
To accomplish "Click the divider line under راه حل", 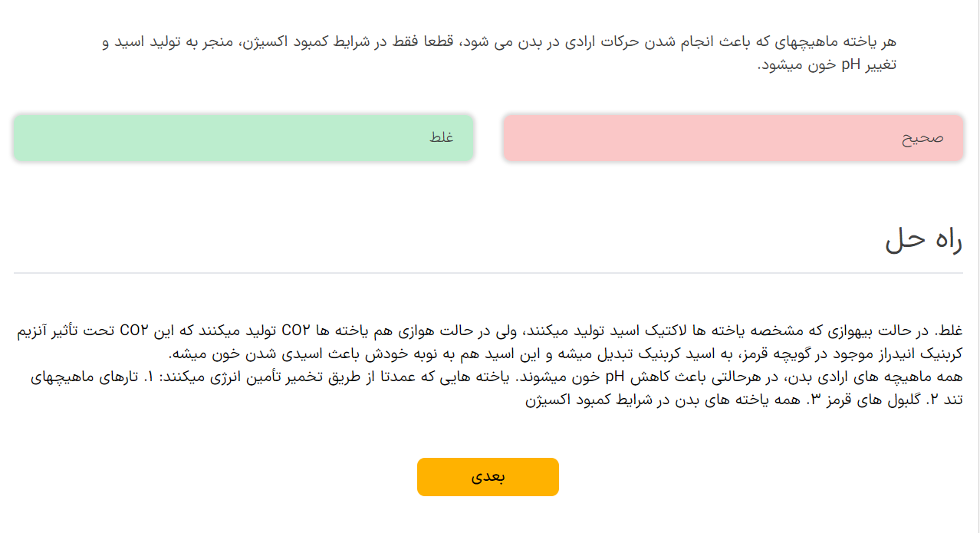I will [x=488, y=273].
